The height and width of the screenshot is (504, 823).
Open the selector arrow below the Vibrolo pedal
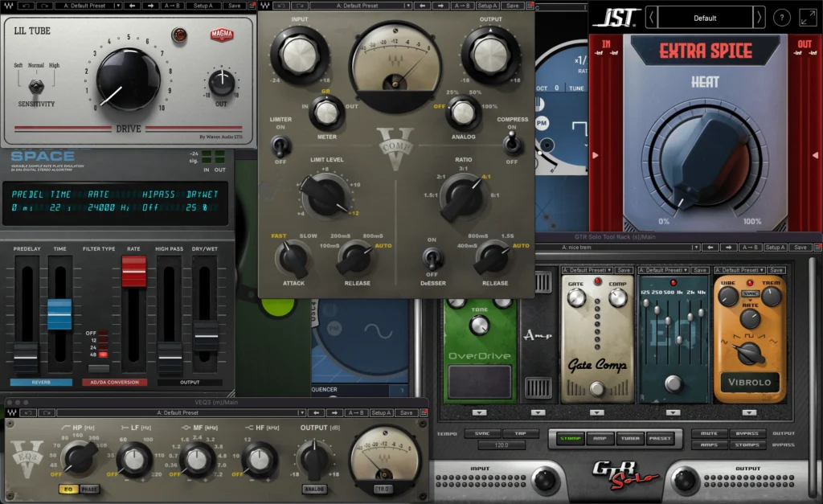[749, 412]
